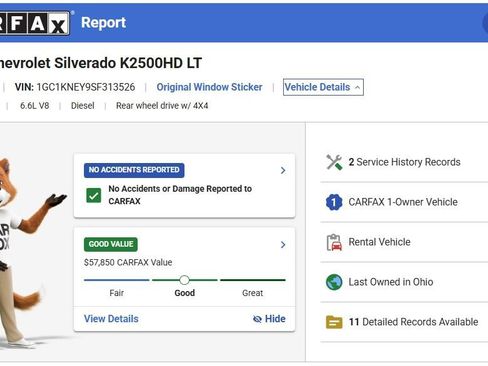Open the Original Window Sticker link
488x366 pixels.
point(209,87)
